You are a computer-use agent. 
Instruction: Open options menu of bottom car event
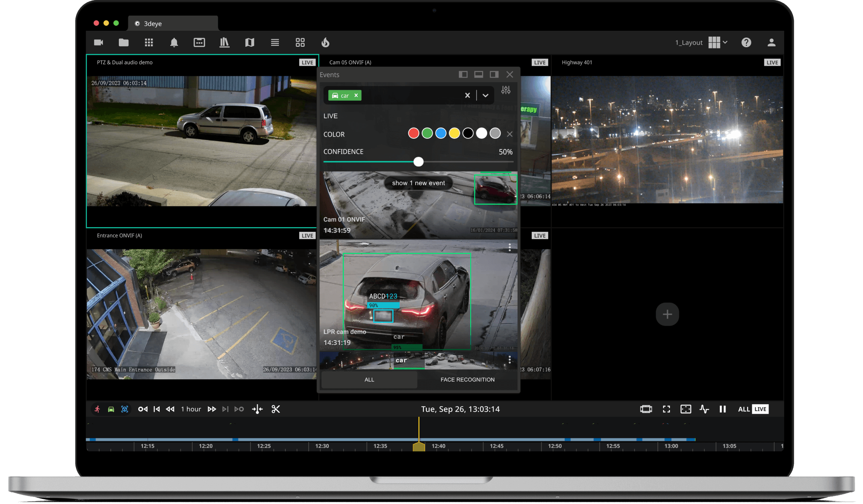[x=509, y=359]
